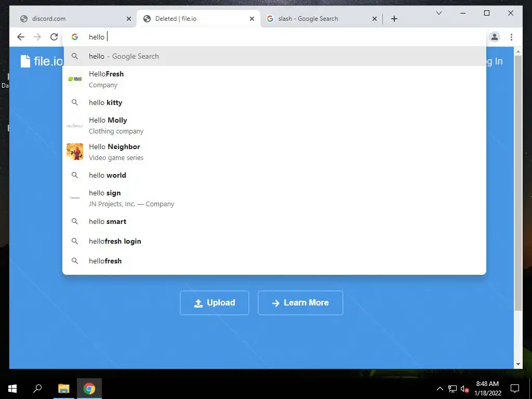
Task: Close the discord.com tab
Action: pyautogui.click(x=129, y=19)
